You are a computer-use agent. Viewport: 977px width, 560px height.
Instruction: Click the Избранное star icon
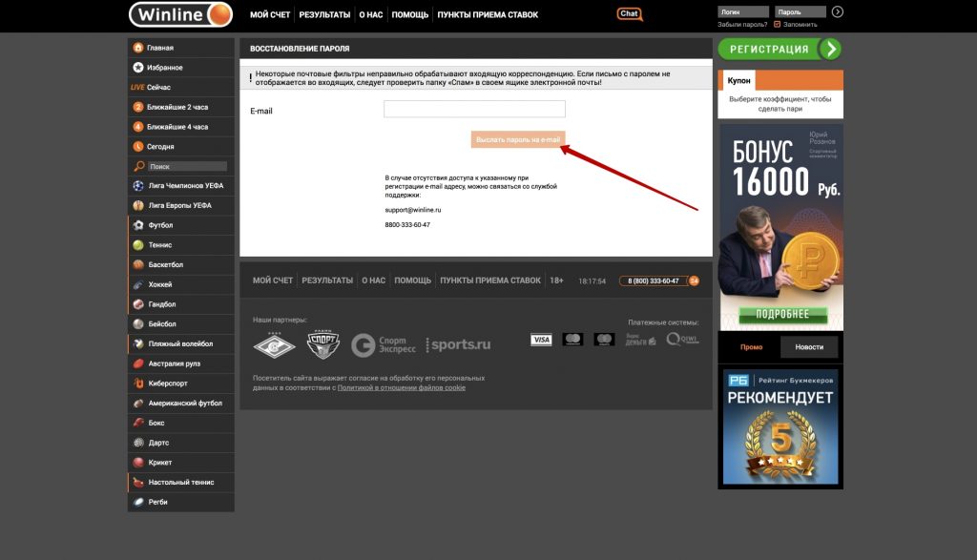(138, 68)
